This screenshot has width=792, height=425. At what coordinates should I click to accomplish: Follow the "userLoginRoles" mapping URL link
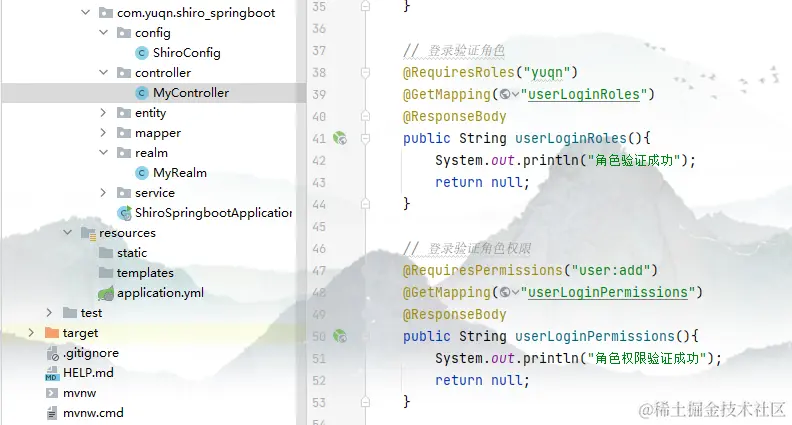584,95
